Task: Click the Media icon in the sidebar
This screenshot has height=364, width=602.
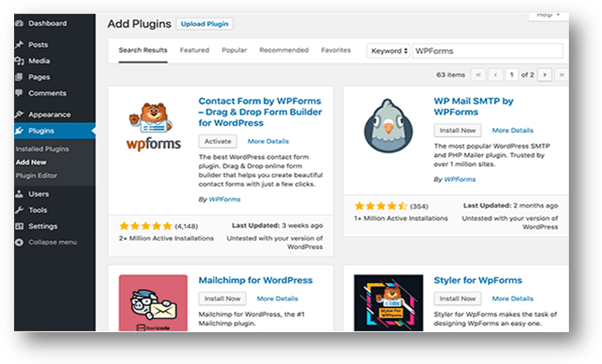Action: [19, 61]
